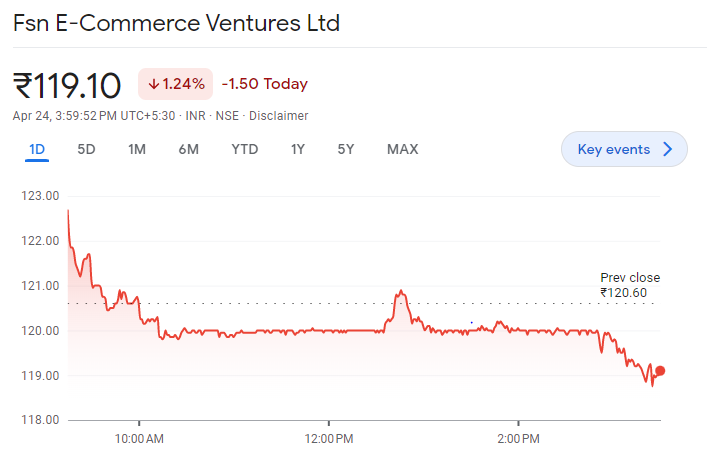Click the red down-arrow percent change badge
Viewport: 707px width, 461px height.
[175, 84]
